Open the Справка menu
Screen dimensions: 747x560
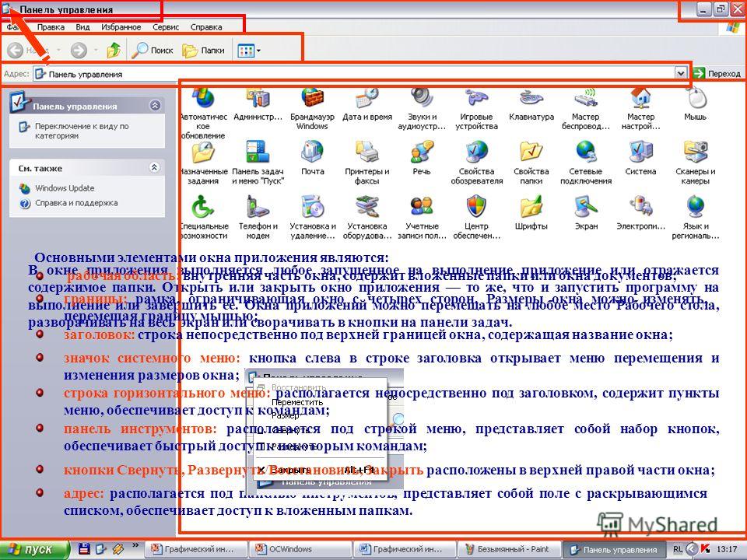206,27
